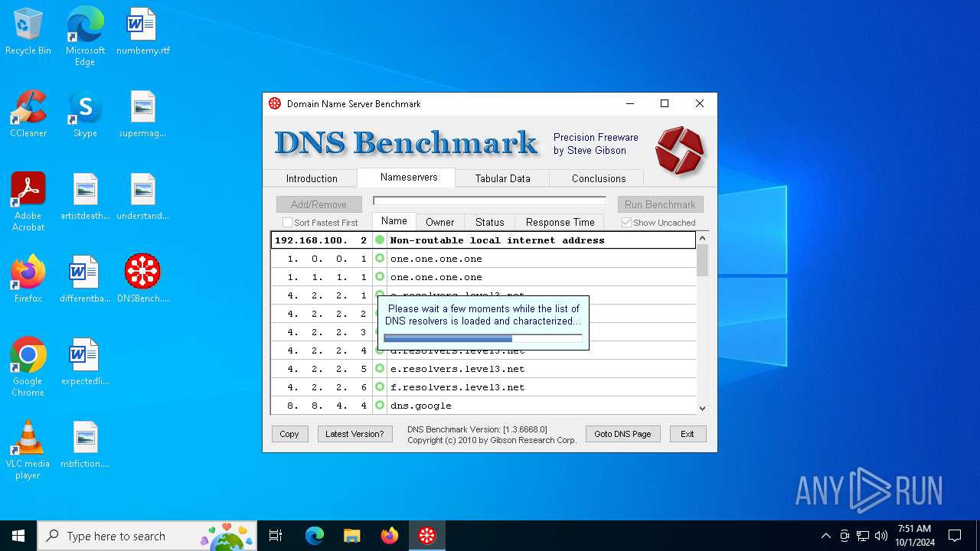Click status dot for 1.1.1.1 row
Screen dimensions: 980x551
(380, 276)
